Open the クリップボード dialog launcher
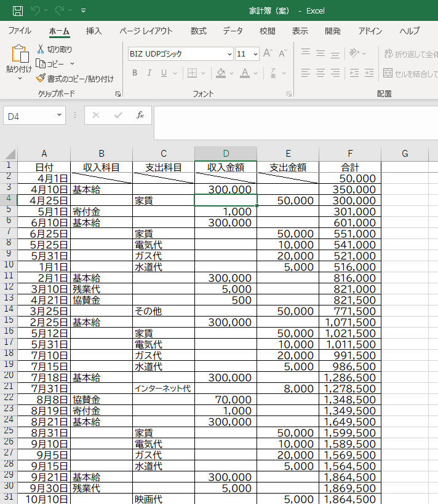 118,94
